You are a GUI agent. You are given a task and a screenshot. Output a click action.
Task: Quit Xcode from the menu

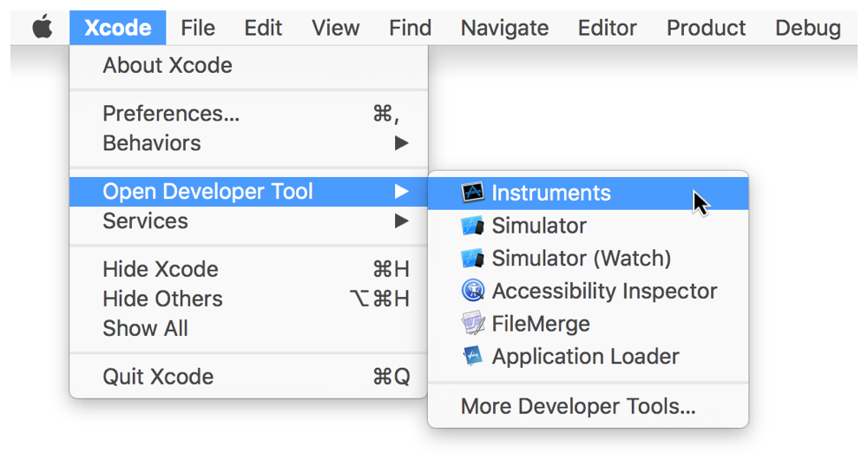(158, 377)
